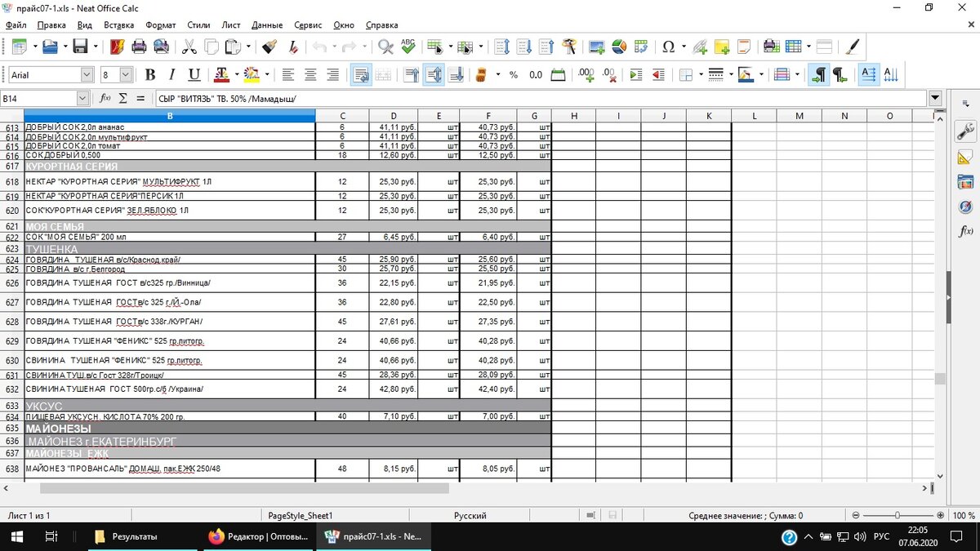Open the Правка menu
The width and height of the screenshot is (980, 551).
(51, 25)
